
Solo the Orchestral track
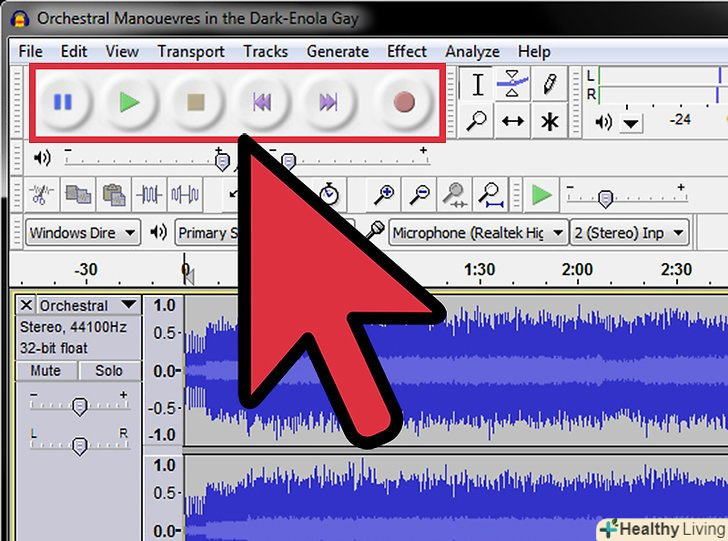tap(109, 371)
